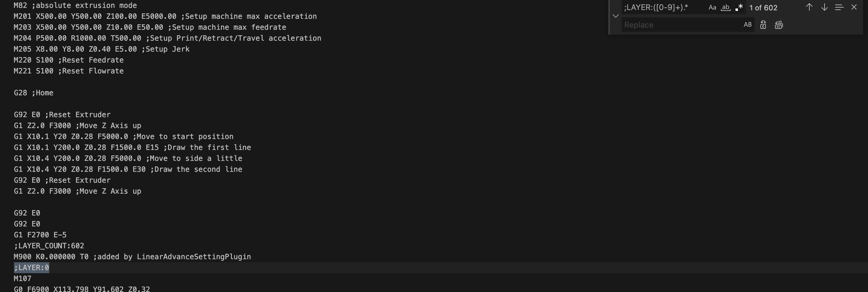
Task: Collapse the Replace row with the chevron
Action: pyautogui.click(x=616, y=16)
